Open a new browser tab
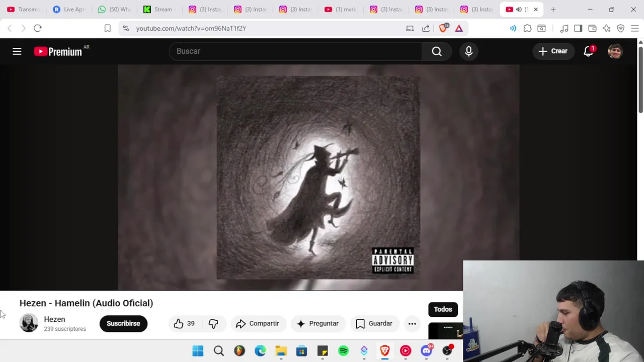The height and width of the screenshot is (362, 644). [553, 9]
